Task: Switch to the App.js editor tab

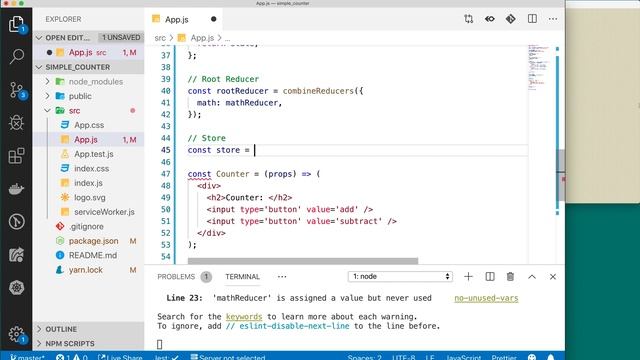Action: click(x=184, y=19)
